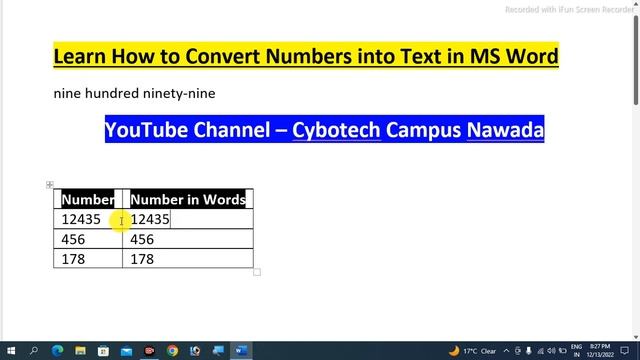The width and height of the screenshot is (640, 360).
Task: Click the 'Number in Words' header cell
Action: [188, 199]
